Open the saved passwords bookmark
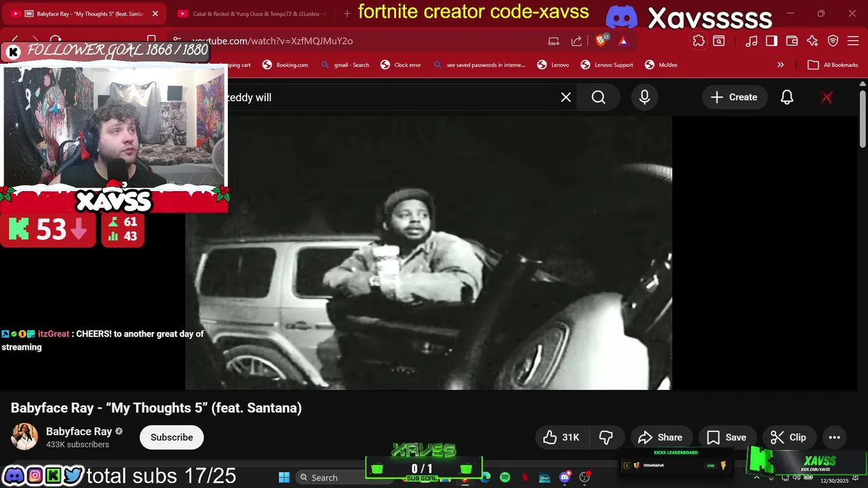The height and width of the screenshot is (488, 868). (x=479, y=65)
